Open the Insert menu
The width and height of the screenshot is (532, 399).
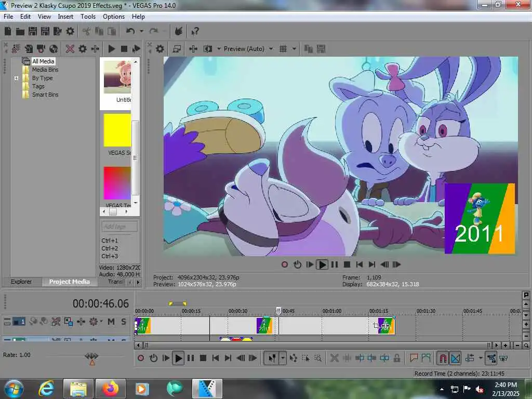65,17
